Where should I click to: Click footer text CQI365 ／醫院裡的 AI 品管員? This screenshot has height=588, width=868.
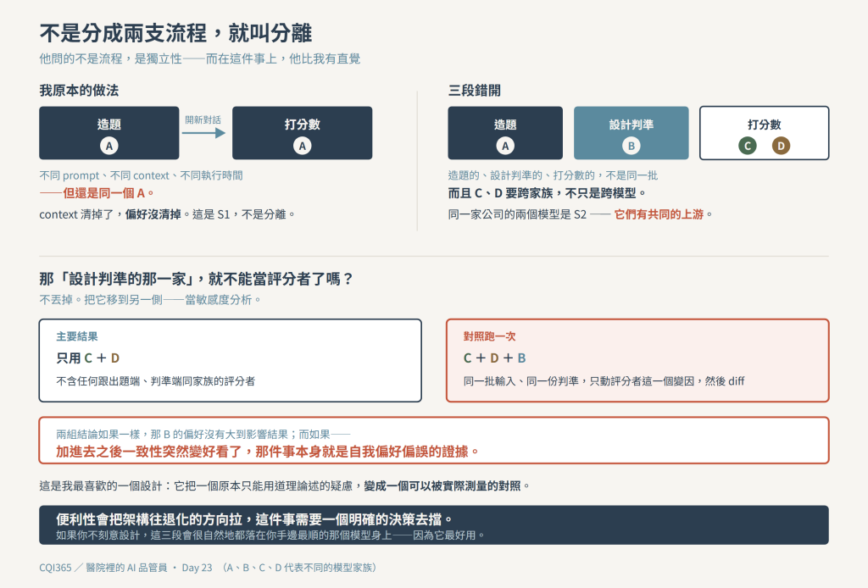click(103, 568)
